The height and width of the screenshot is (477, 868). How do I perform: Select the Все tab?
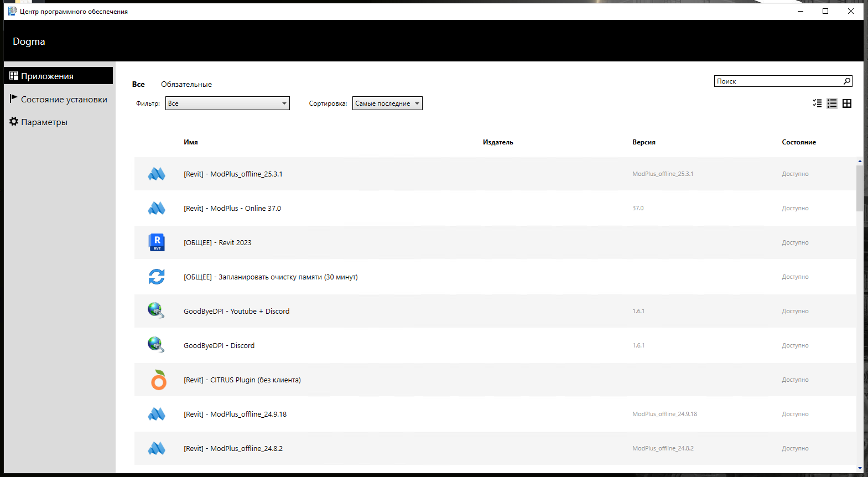tap(138, 85)
